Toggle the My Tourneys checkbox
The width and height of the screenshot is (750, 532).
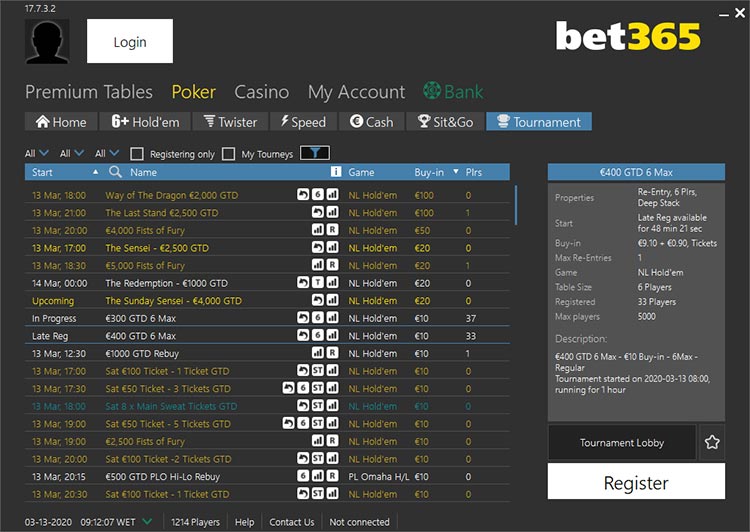click(229, 154)
